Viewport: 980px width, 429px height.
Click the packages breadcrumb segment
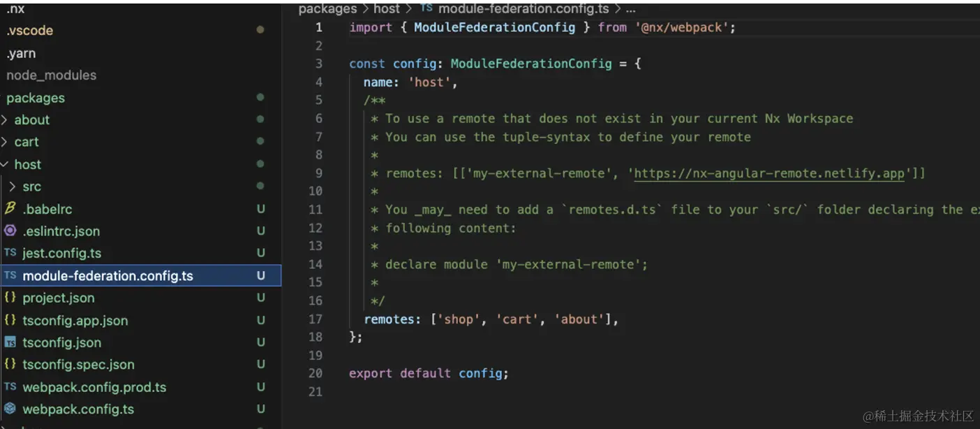(x=327, y=8)
